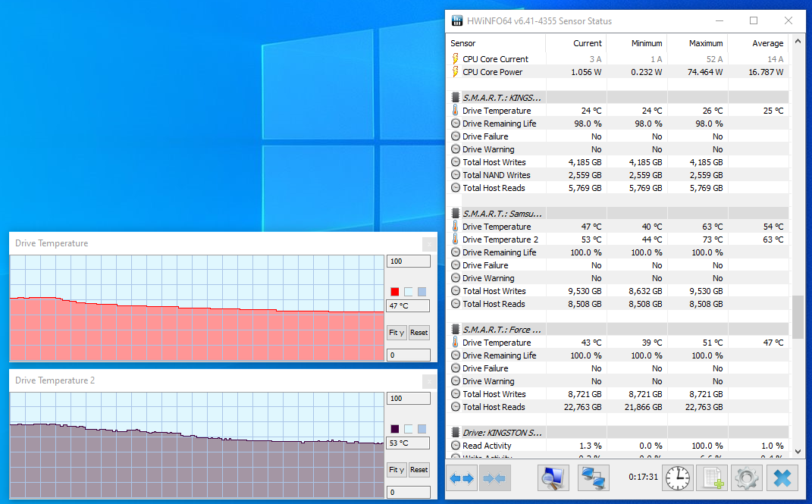Viewport: 812px width, 504px height.
Task: Click the sensor list scroll down arrow
Action: click(798, 451)
